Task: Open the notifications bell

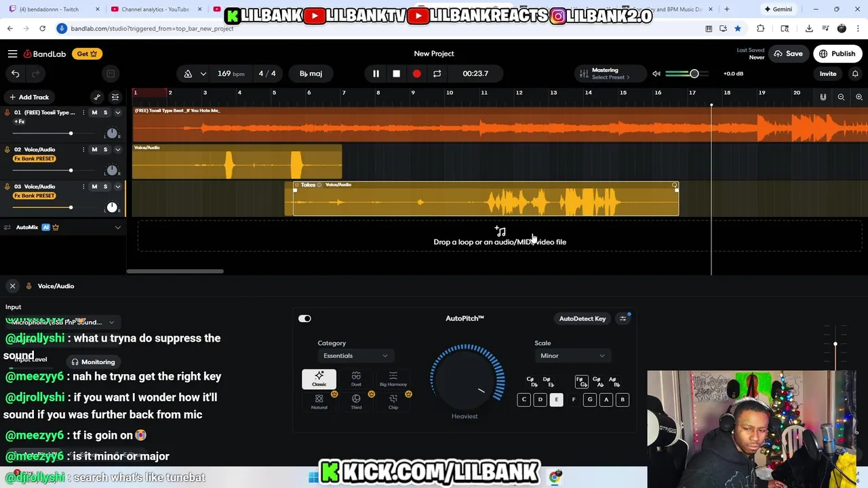Action: click(855, 73)
